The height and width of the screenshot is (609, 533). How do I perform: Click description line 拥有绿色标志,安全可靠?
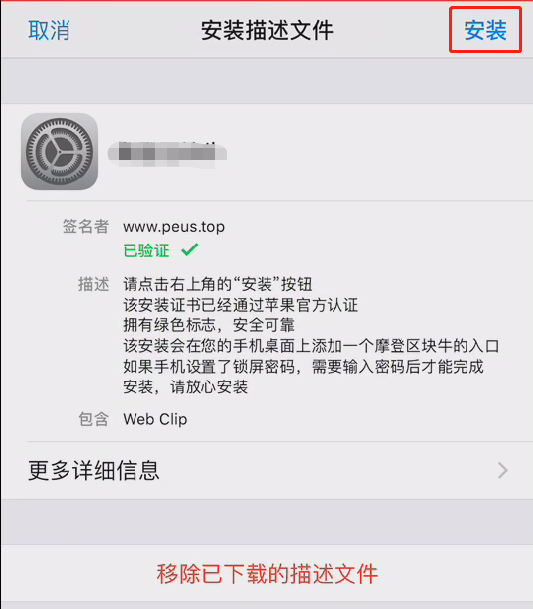point(209,325)
